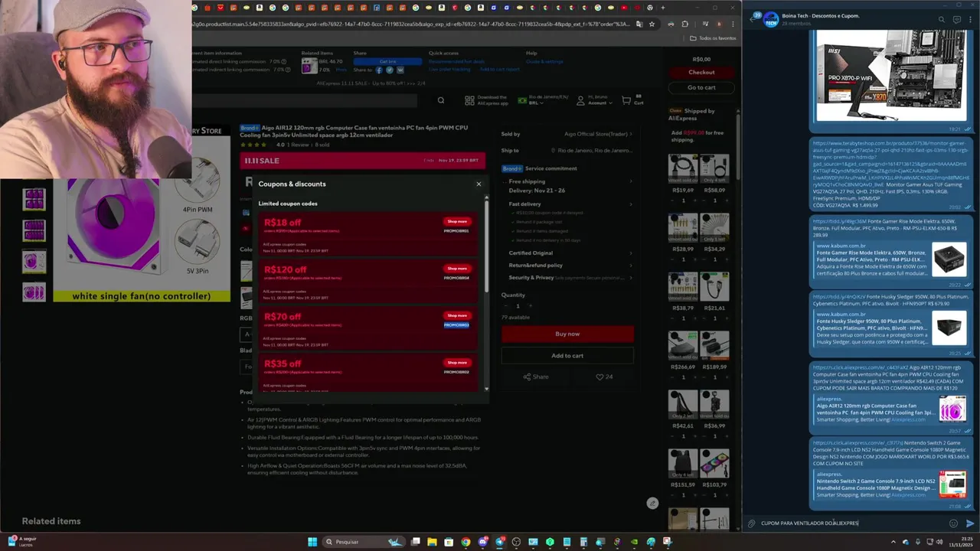980x551 pixels.
Task: Select the second product thumbnail in left strip
Action: [x=34, y=230]
